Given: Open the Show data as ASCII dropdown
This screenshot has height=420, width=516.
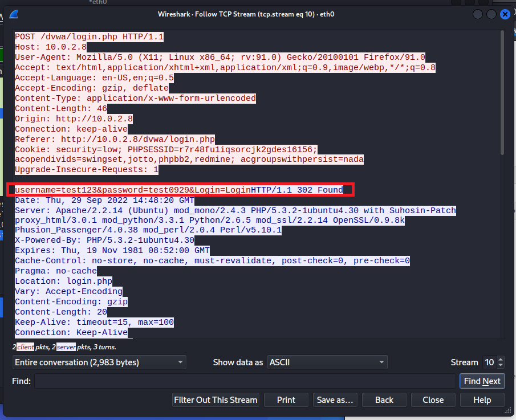Looking at the screenshot, I should point(327,362).
